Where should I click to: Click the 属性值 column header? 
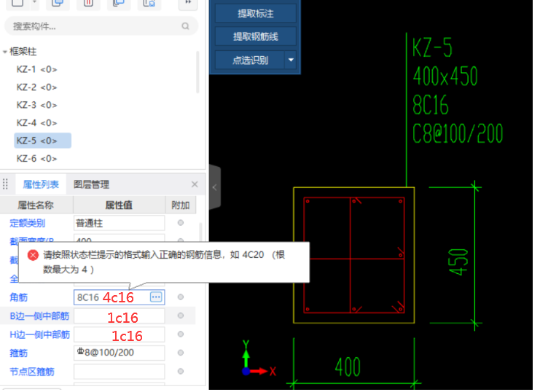[x=119, y=205]
